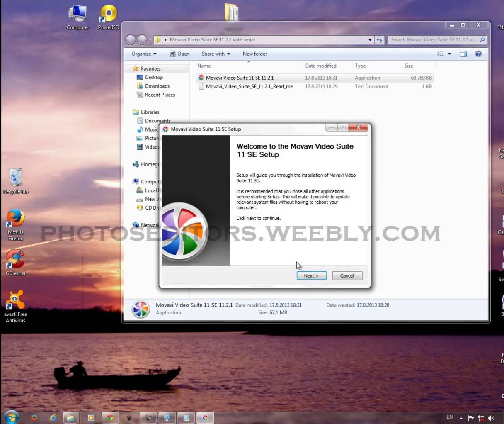Image resolution: width=504 pixels, height=424 pixels.
Task: Click the Explorer Back navigation arrow
Action: tap(131, 40)
